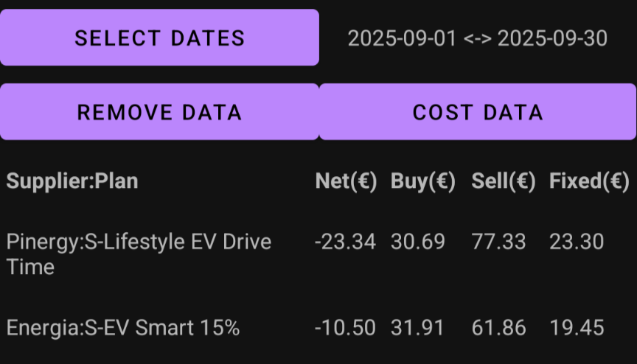The height and width of the screenshot is (364, 637).
Task: Click Pinergy net value -23.34
Action: click(345, 242)
